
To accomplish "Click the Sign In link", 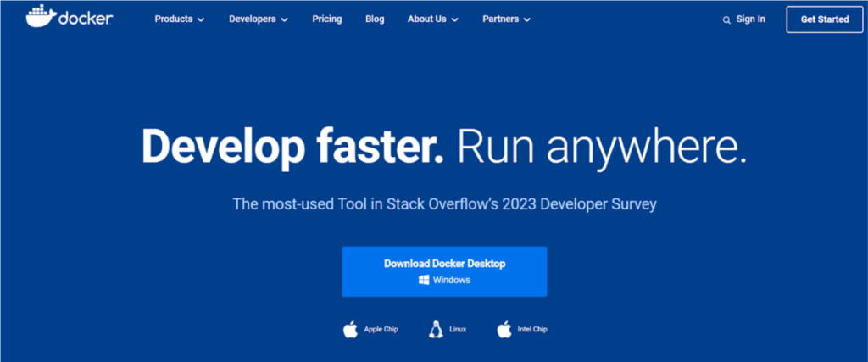I will pos(751,19).
